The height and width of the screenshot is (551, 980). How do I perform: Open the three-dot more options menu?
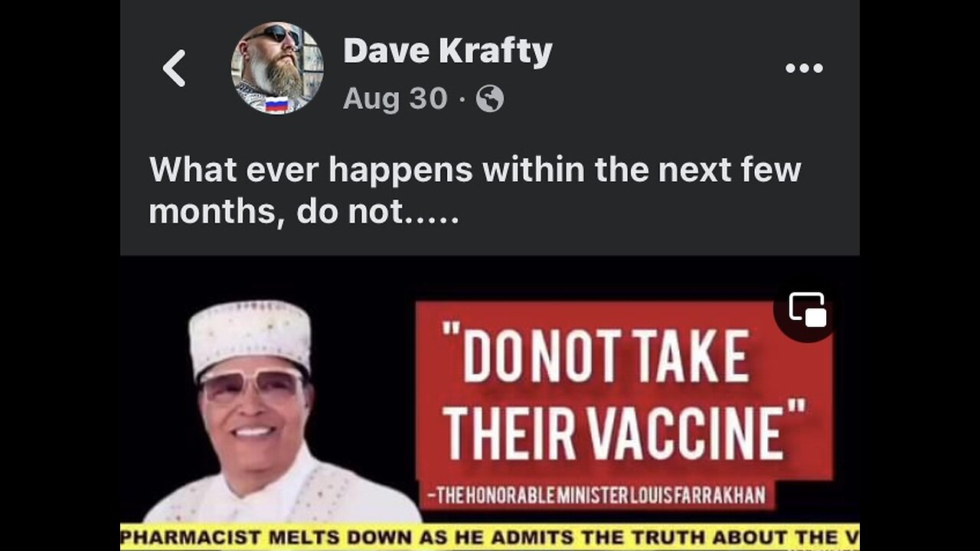click(x=804, y=68)
